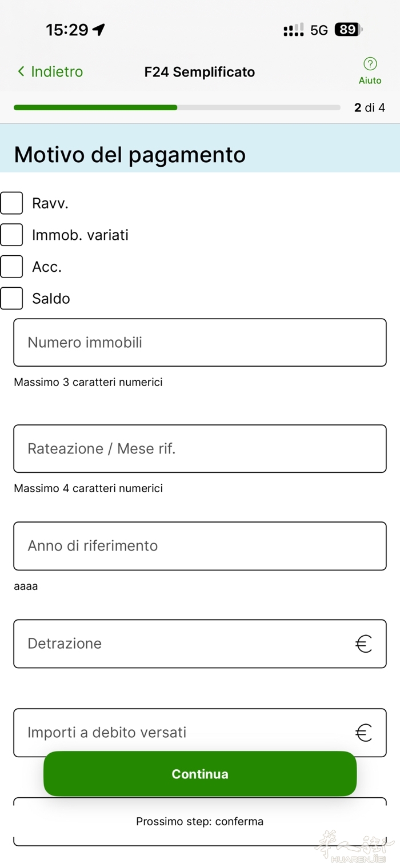Screen dimensions: 400x868
Task: Tap the Rateazione / Mese rif. field
Action: click(x=200, y=449)
